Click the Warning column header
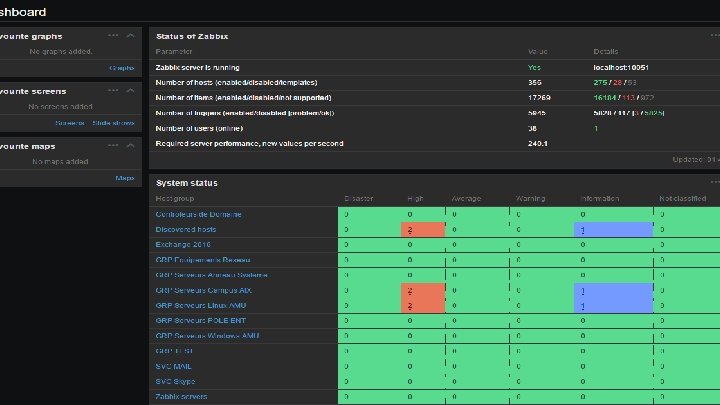The height and width of the screenshot is (405, 720). point(530,199)
